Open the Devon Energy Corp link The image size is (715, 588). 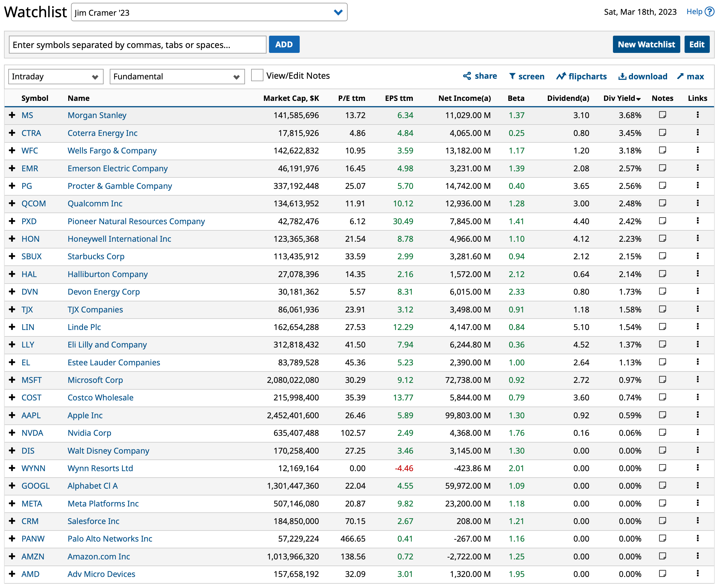(x=104, y=292)
